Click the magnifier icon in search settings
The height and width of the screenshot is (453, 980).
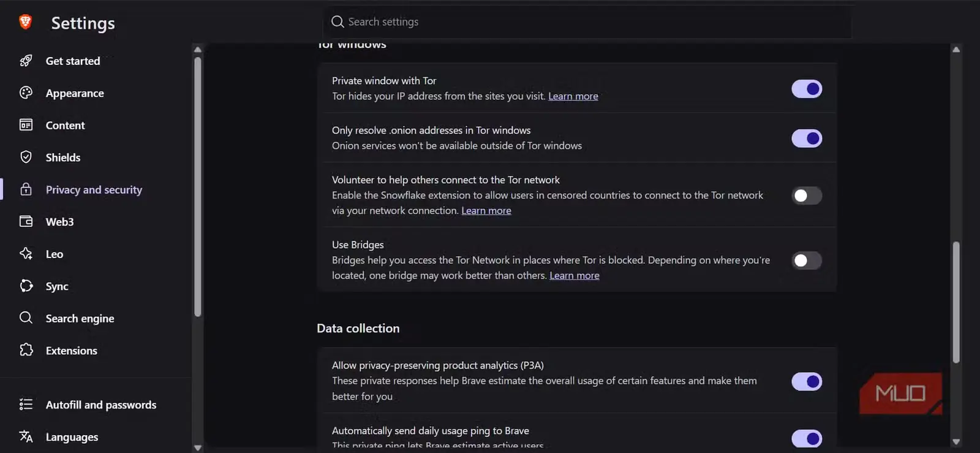coord(337,22)
